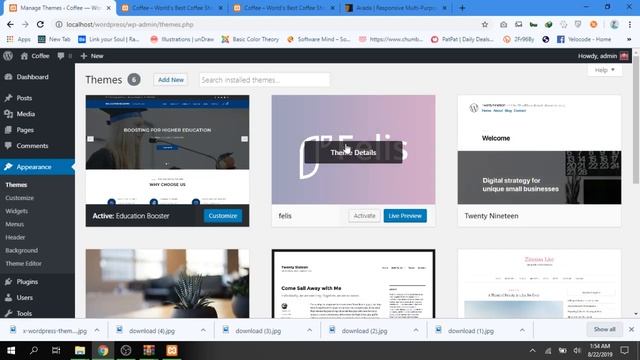Open the volume control in tray
This screenshot has height=360, width=640.
(x=577, y=351)
